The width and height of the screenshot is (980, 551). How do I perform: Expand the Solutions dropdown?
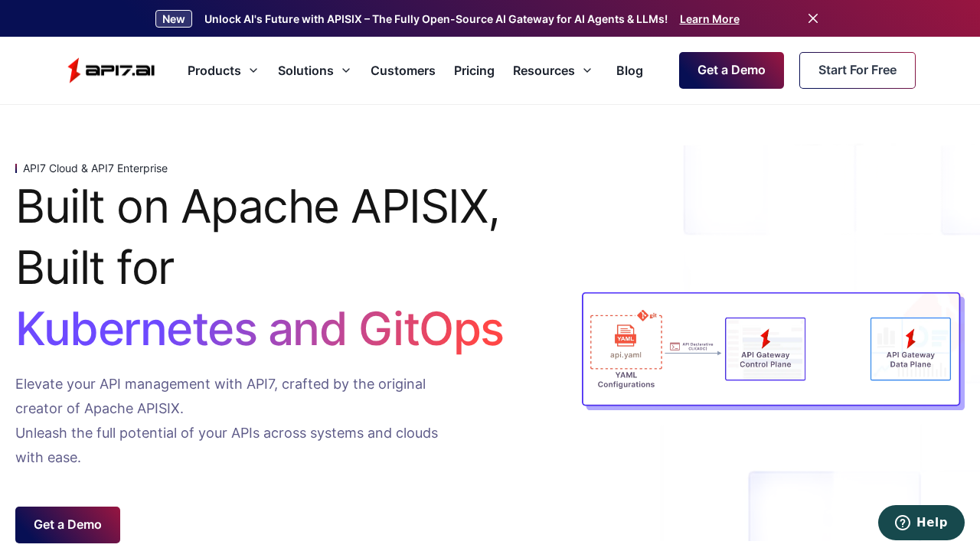[x=314, y=70]
